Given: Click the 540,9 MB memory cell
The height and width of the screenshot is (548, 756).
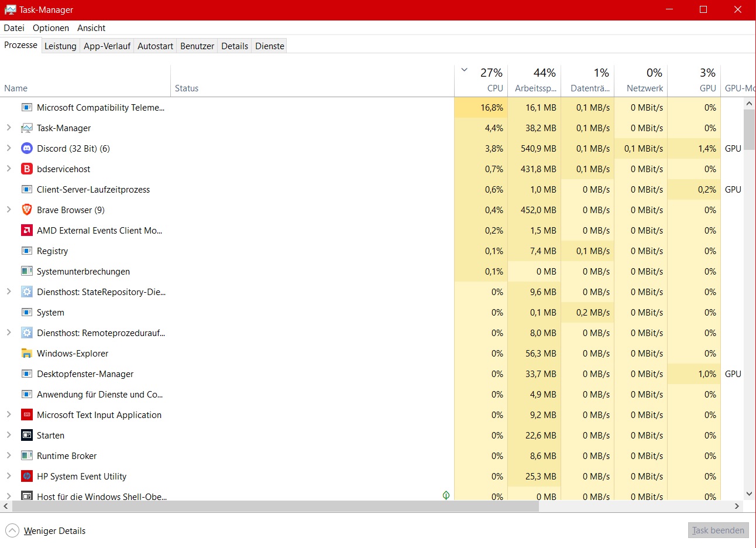Looking at the screenshot, I should tap(534, 149).
